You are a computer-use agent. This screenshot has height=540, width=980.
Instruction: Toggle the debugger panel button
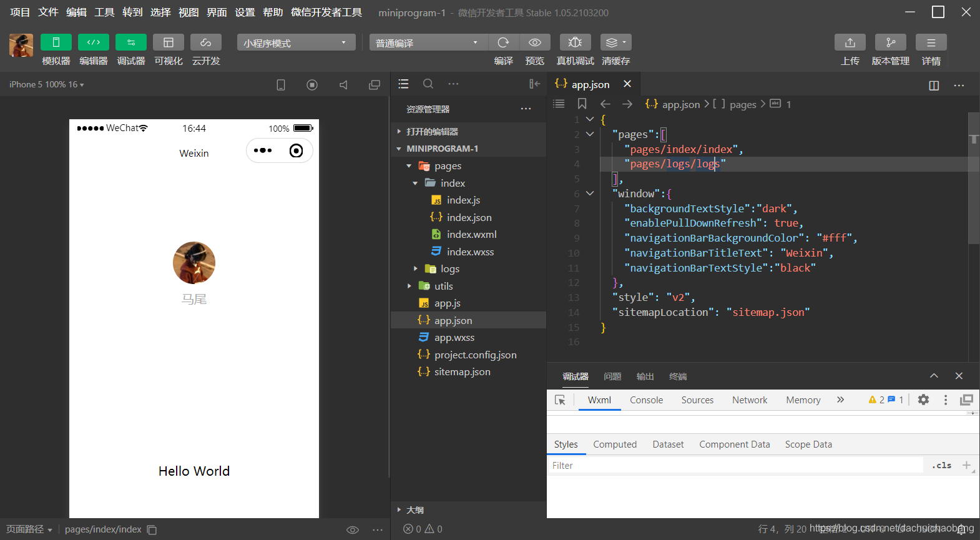click(x=131, y=42)
